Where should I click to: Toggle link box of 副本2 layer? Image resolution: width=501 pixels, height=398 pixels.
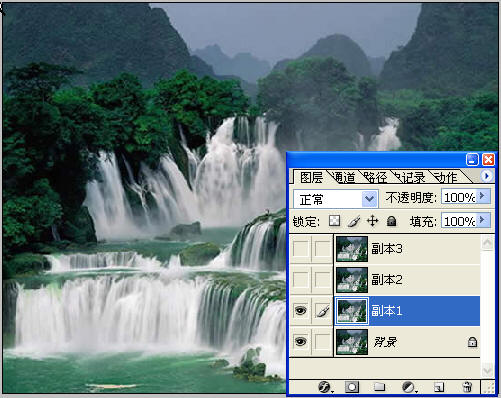pos(322,279)
